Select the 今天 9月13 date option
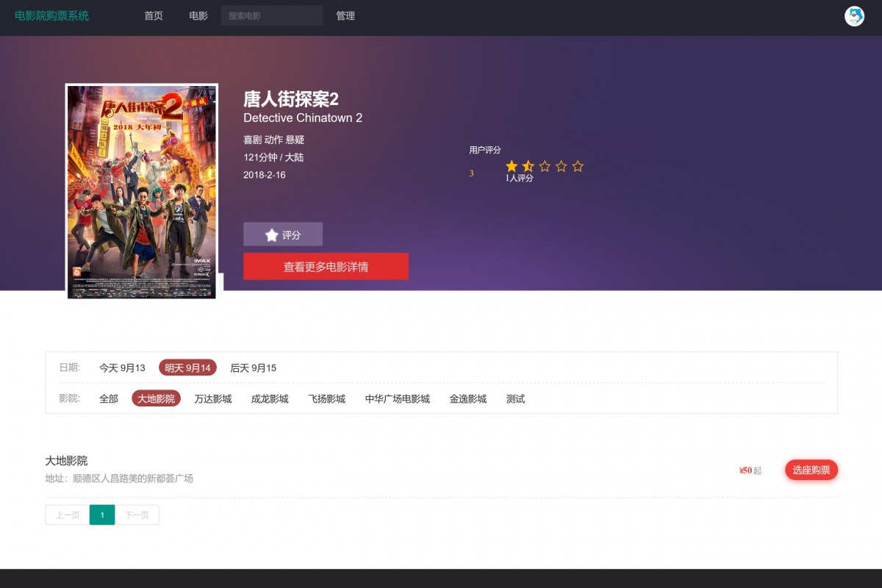The image size is (882, 588). click(121, 367)
